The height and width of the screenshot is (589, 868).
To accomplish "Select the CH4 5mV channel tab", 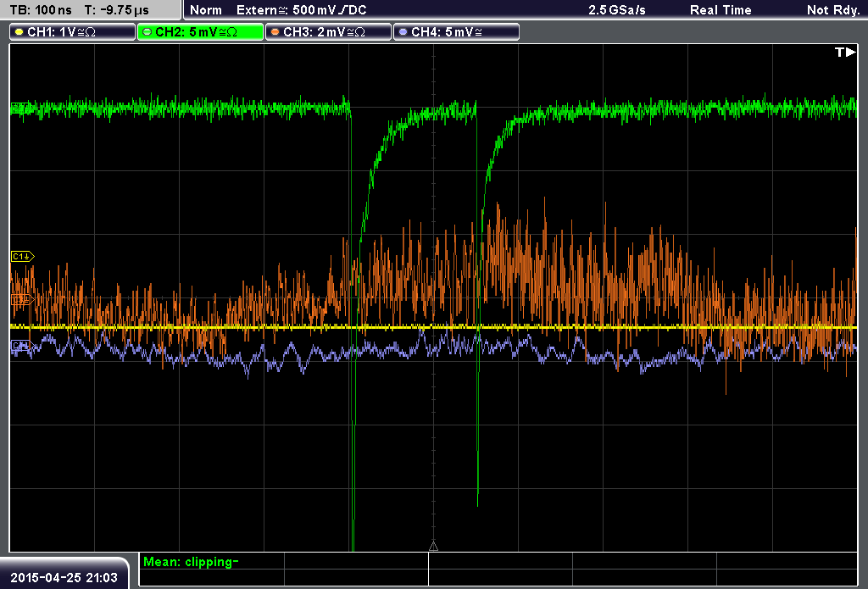I will click(x=456, y=32).
